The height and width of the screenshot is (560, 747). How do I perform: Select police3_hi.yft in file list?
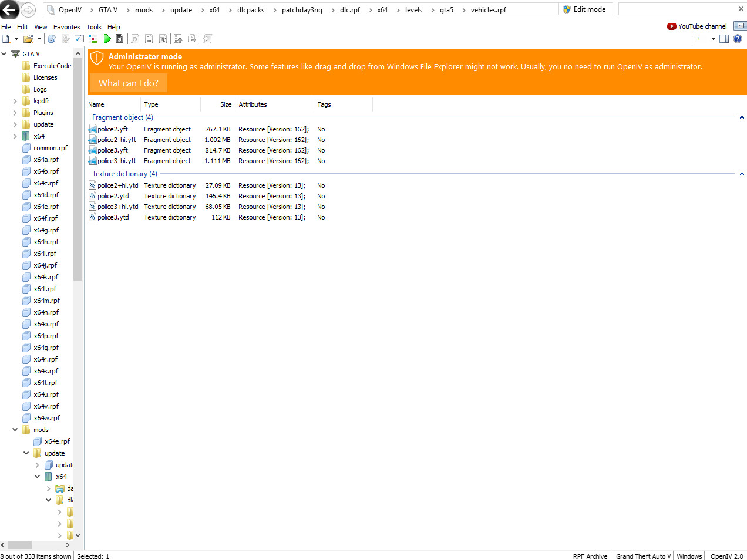[x=117, y=161]
